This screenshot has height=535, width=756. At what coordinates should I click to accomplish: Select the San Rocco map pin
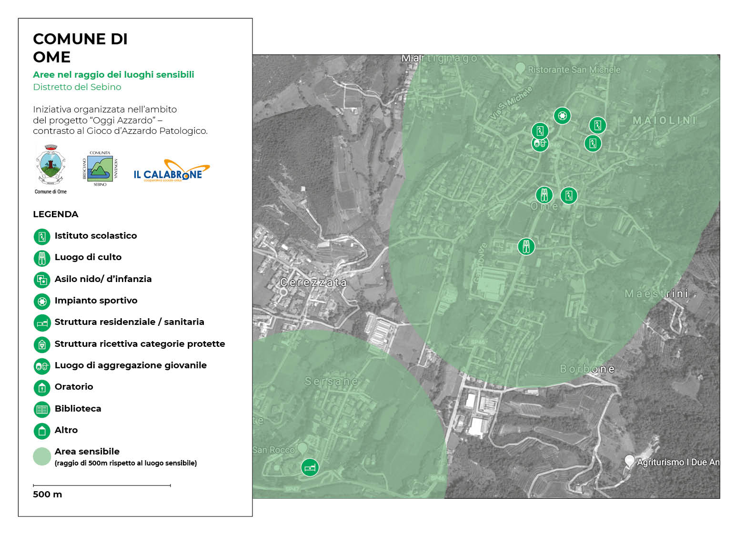302,448
